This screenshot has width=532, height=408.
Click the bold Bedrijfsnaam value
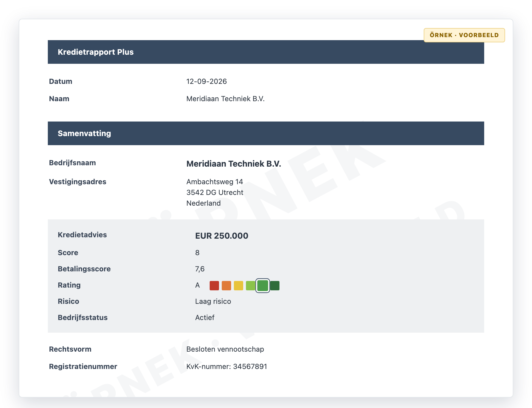tap(234, 164)
